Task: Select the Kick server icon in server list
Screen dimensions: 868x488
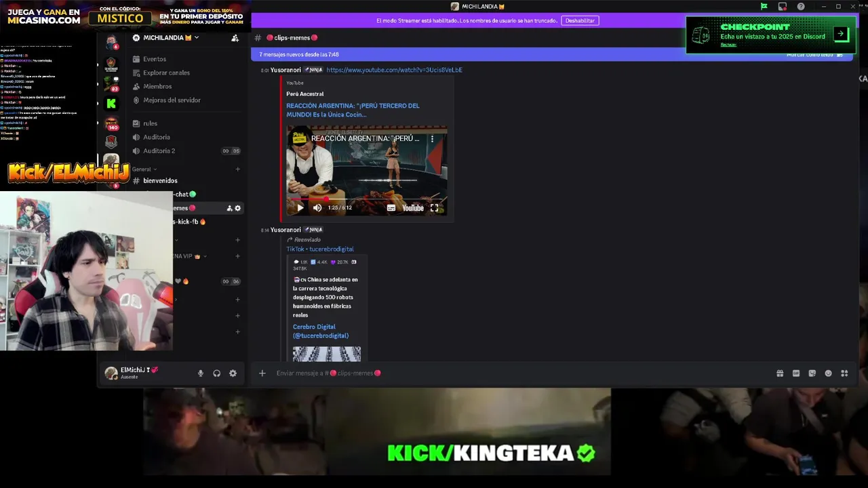Action: (111, 103)
